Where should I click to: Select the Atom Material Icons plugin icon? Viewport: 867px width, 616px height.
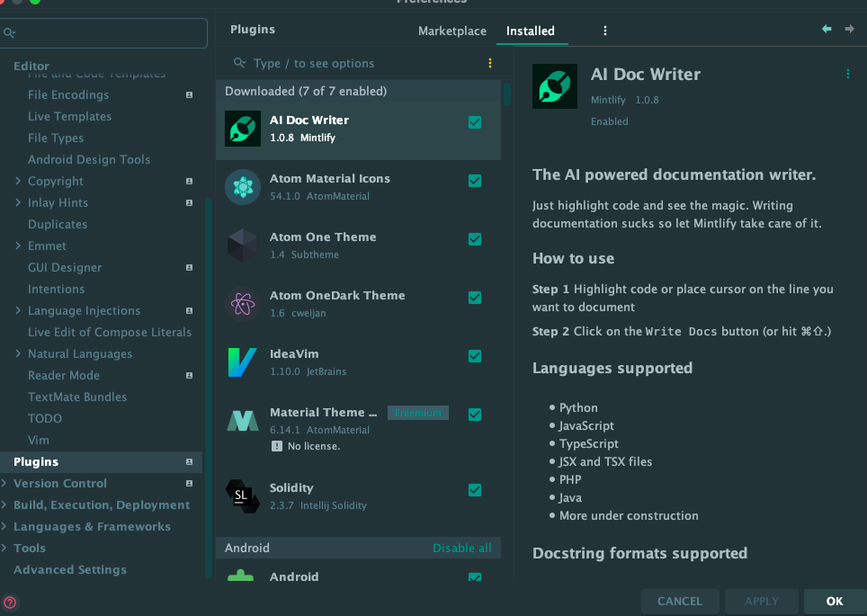coord(243,187)
